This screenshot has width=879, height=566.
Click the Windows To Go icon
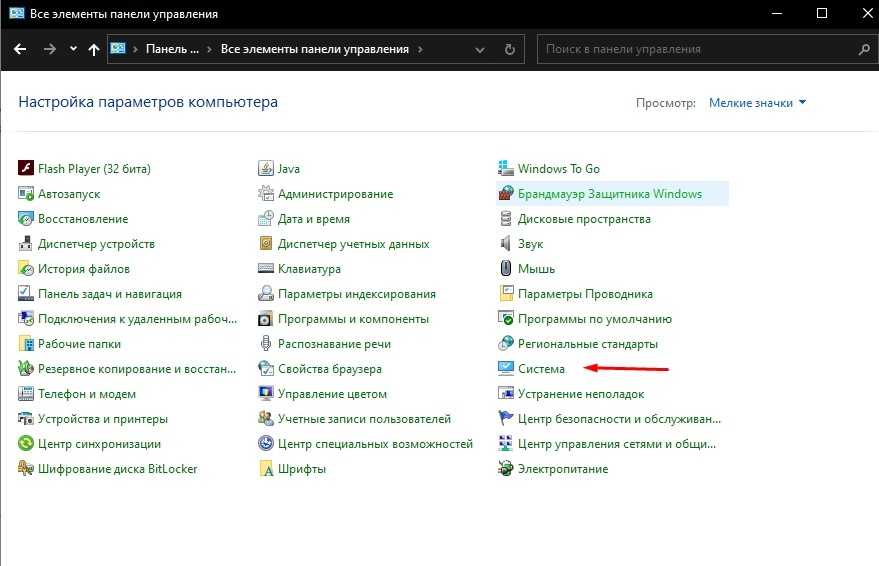coord(506,169)
